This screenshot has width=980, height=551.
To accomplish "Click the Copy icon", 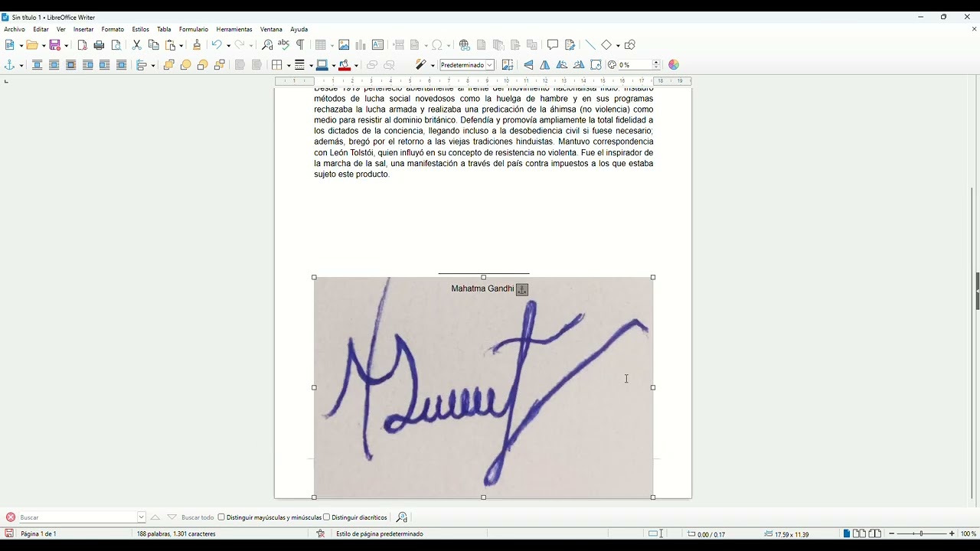I will coord(154,45).
